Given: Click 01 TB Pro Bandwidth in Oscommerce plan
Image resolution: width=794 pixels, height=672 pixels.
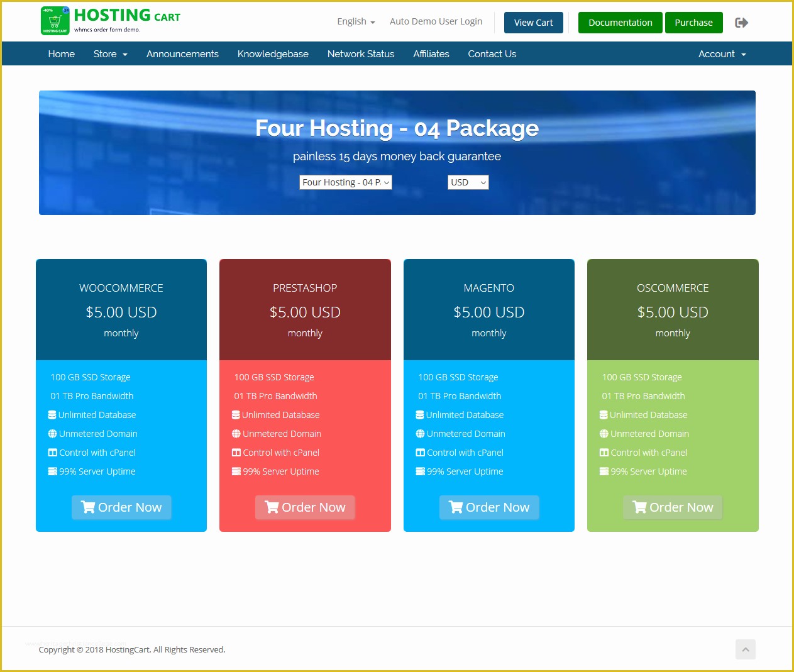Looking at the screenshot, I should pyautogui.click(x=644, y=396).
